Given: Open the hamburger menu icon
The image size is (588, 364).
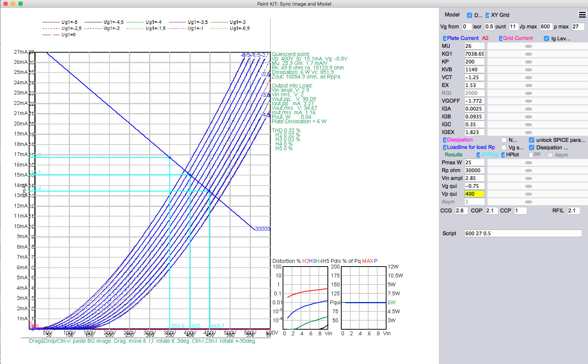Looking at the screenshot, I should coord(582,15).
